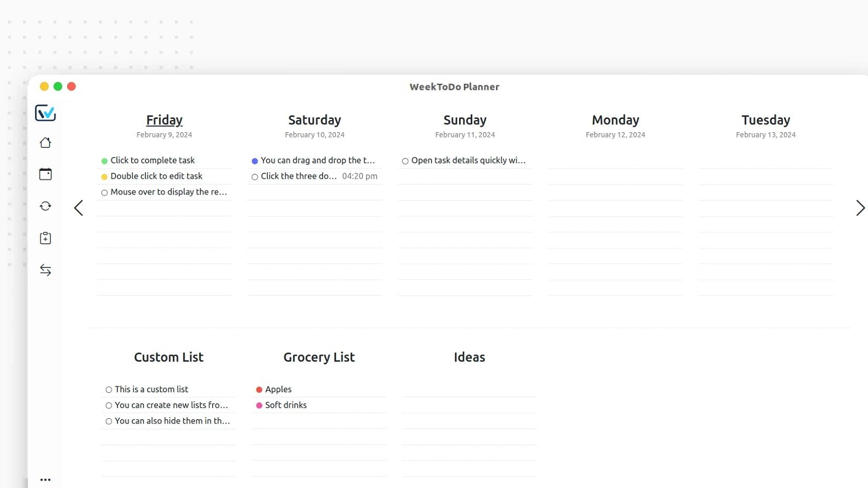Image resolution: width=868 pixels, height=488 pixels.
Task: Click the Ideas list heading
Action: click(x=469, y=357)
